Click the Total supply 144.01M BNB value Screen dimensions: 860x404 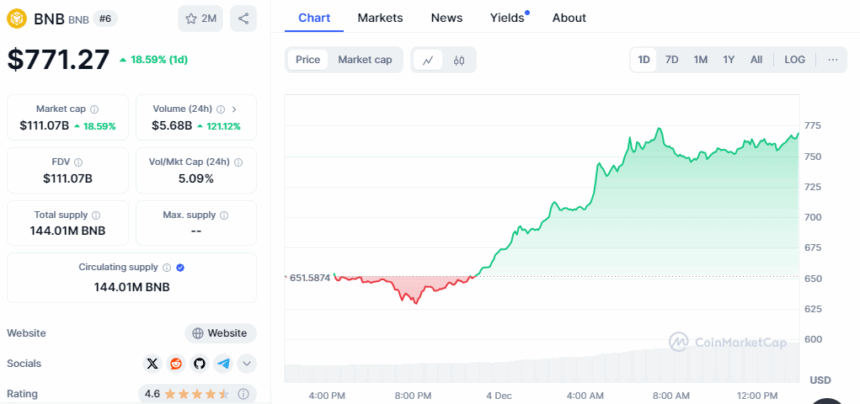[68, 231]
